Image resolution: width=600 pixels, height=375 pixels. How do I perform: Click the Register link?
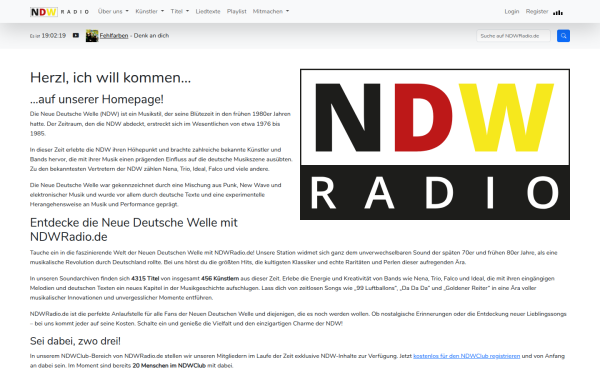[537, 11]
